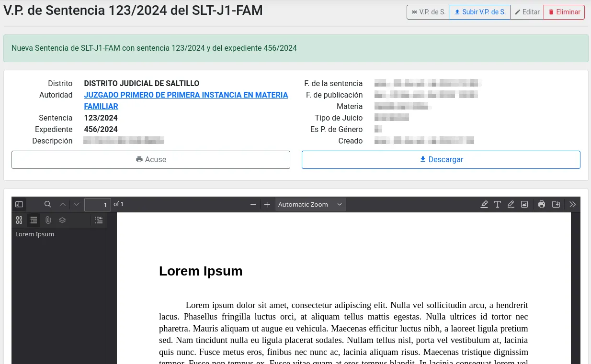Select the draw annotation pencil tool
The width and height of the screenshot is (591, 364).
click(511, 204)
